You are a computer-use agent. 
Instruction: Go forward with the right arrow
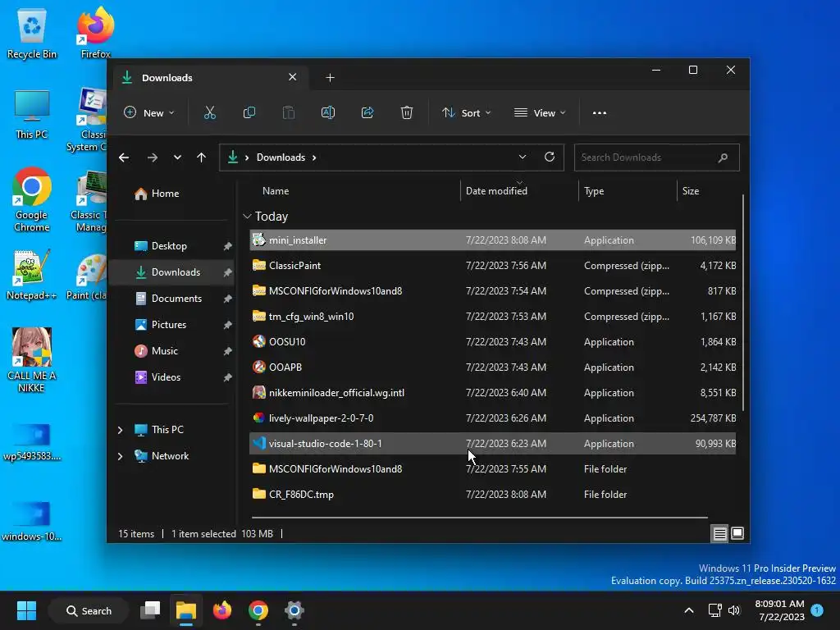(x=152, y=157)
